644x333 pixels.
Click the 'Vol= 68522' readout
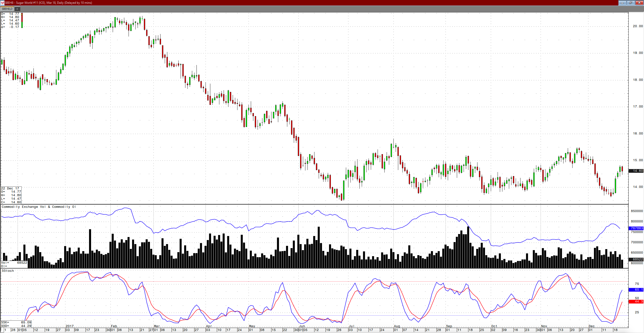14,263
